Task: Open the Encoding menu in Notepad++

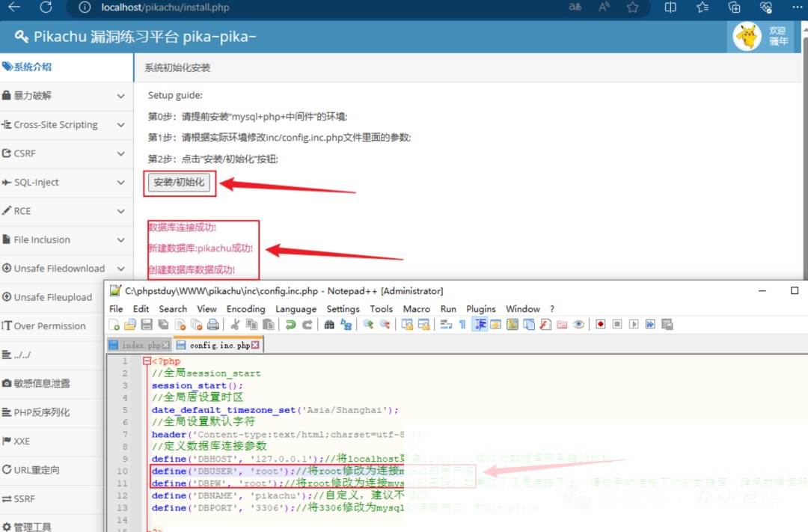Action: coord(246,309)
